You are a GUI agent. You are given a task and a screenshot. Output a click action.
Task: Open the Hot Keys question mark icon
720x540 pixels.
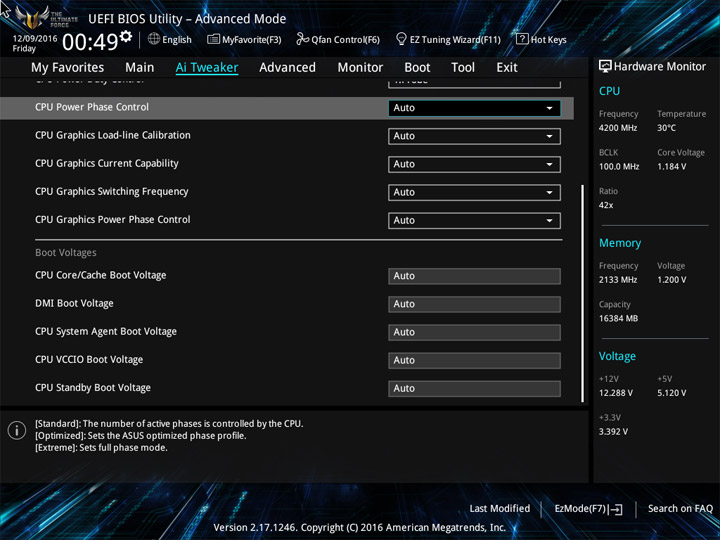click(522, 39)
